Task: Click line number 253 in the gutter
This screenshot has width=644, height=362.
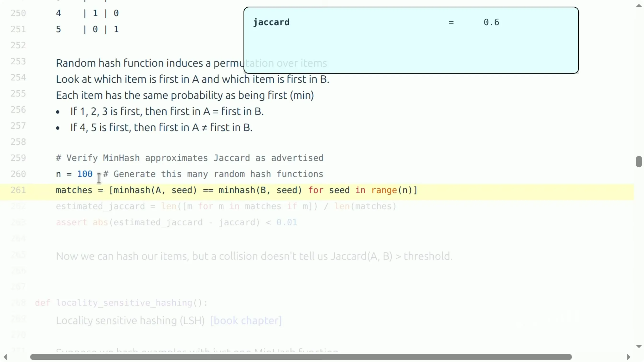Action: tap(18, 62)
